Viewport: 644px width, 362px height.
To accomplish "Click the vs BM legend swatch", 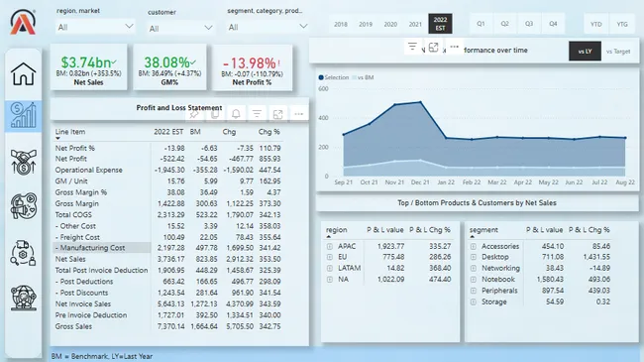I will [354, 77].
